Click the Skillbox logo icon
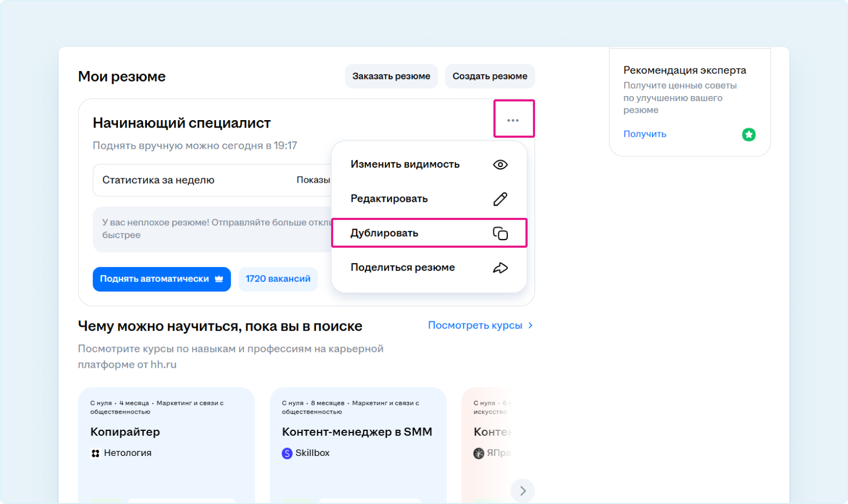The height and width of the screenshot is (504, 848). click(287, 453)
